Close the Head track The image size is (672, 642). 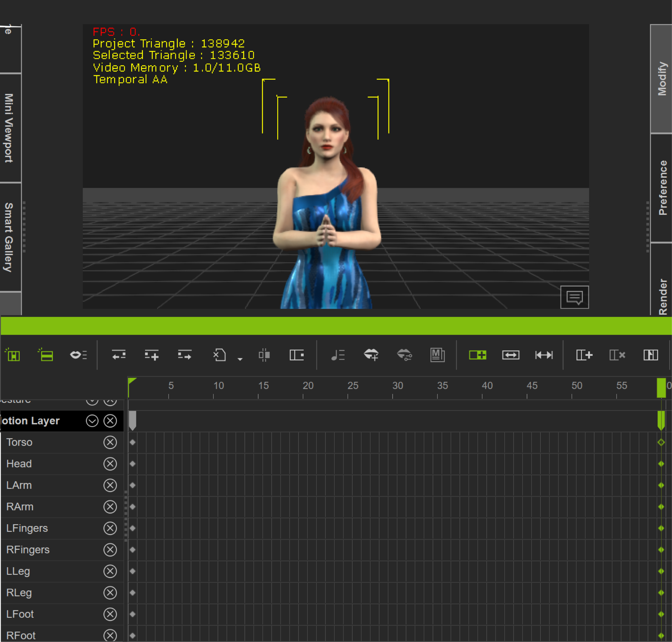tap(110, 464)
